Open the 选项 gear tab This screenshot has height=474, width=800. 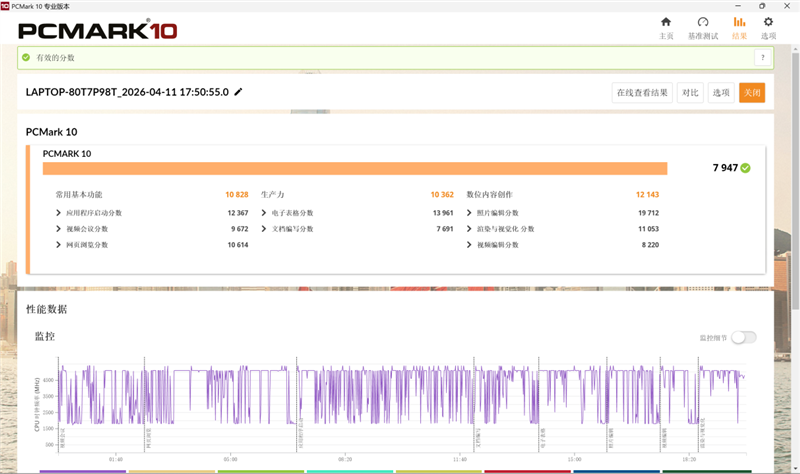[x=768, y=29]
